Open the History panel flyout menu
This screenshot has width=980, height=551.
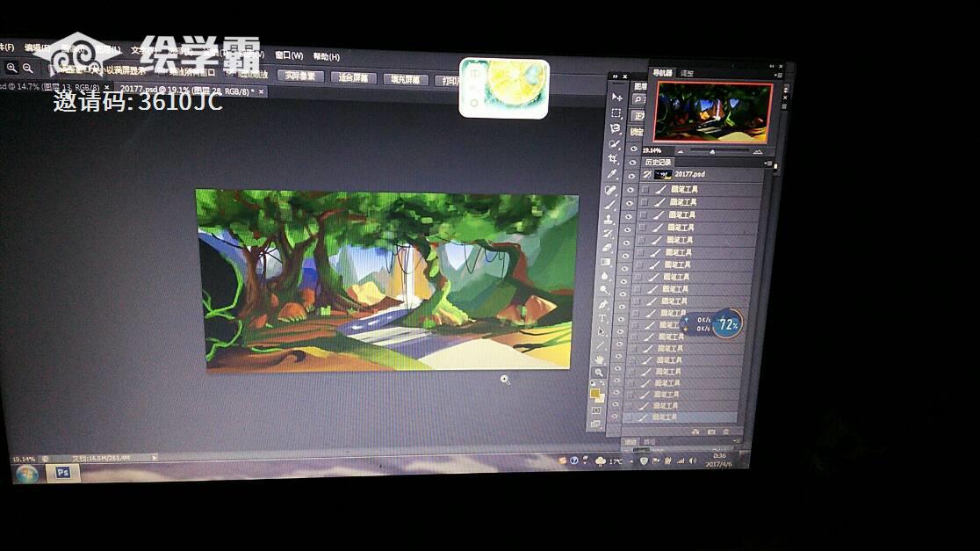point(767,163)
